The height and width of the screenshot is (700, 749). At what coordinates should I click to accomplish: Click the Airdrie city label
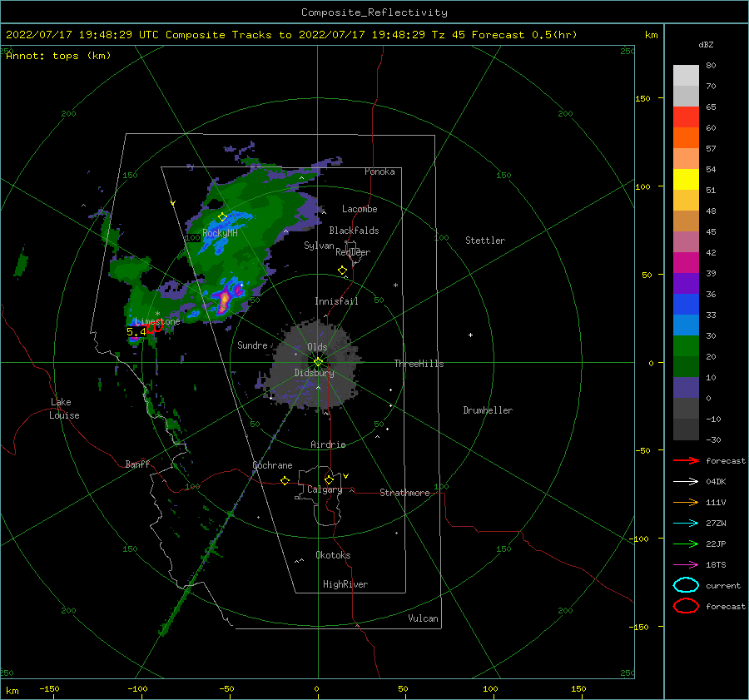point(328,444)
